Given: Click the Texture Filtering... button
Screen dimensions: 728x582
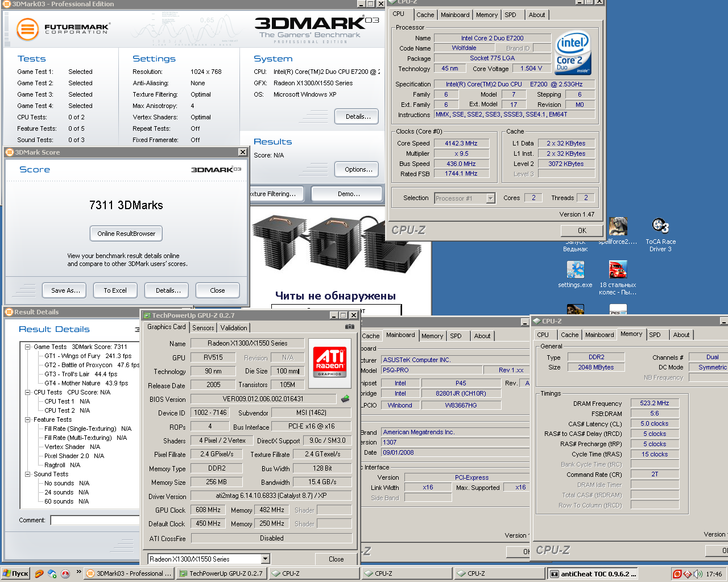Looking at the screenshot, I should [277, 194].
